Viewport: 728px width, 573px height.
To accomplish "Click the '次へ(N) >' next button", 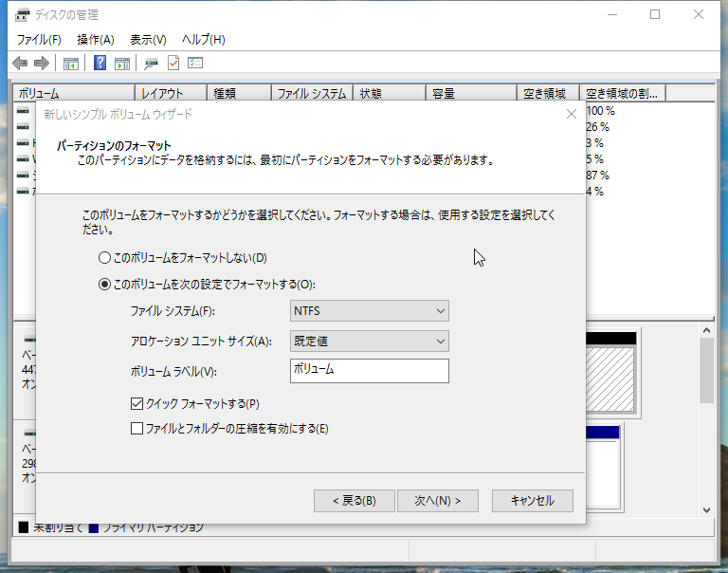I will (x=438, y=501).
